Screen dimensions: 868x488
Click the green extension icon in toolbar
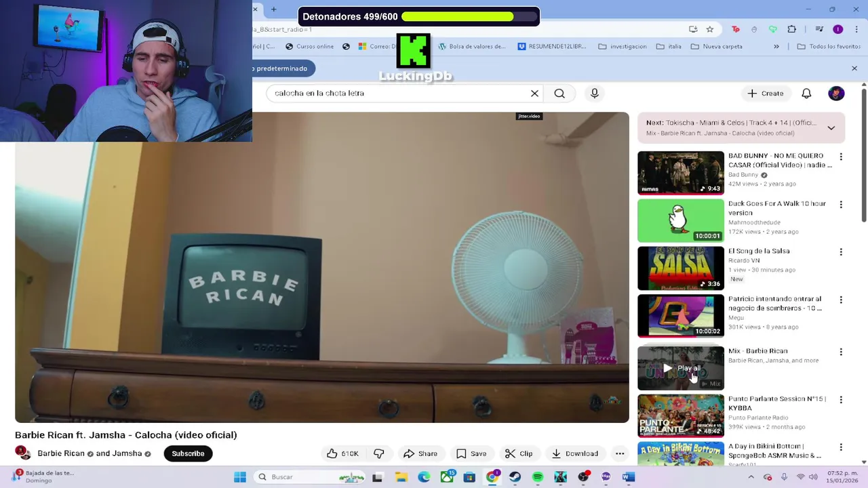(772, 29)
